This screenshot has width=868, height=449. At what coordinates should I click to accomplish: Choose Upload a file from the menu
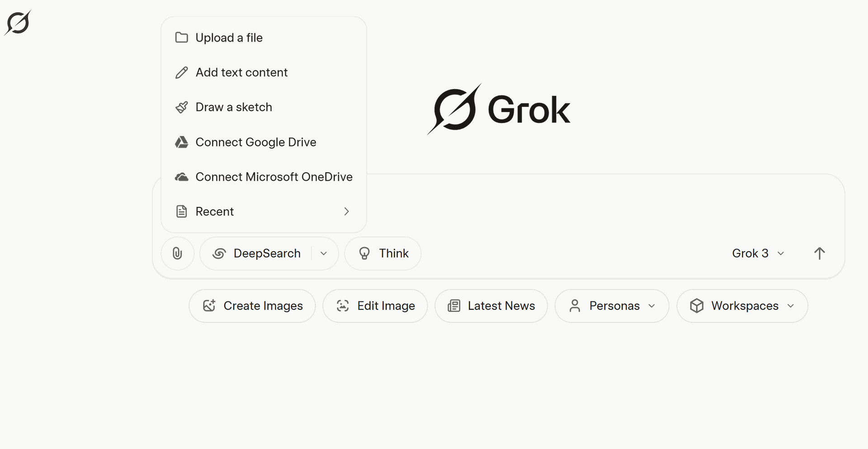pos(264,37)
